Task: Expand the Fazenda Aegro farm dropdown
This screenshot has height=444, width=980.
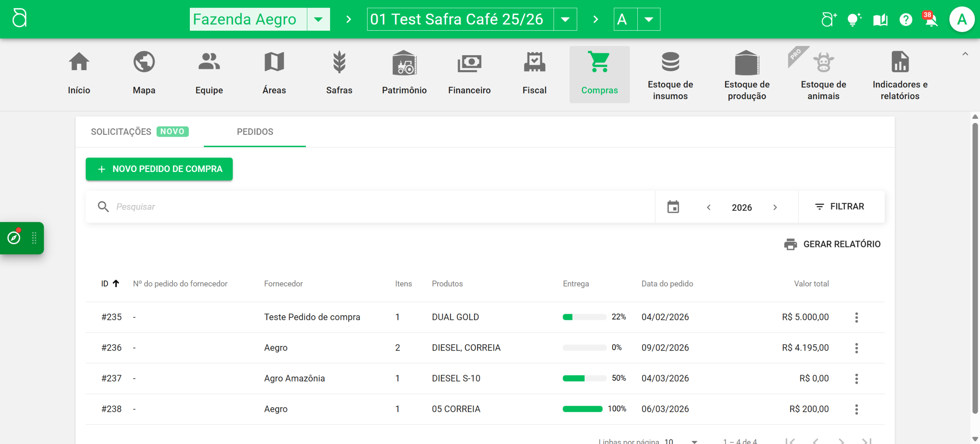Action: (x=318, y=19)
